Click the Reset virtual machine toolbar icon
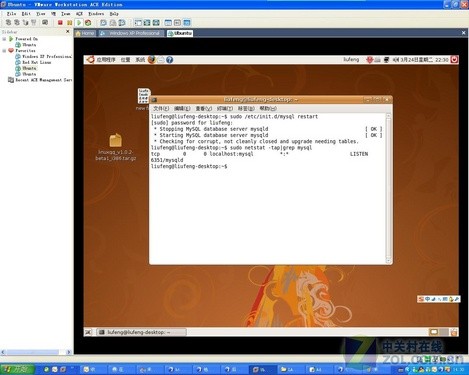Image resolution: width=469 pixels, height=375 pixels. (x=88, y=23)
